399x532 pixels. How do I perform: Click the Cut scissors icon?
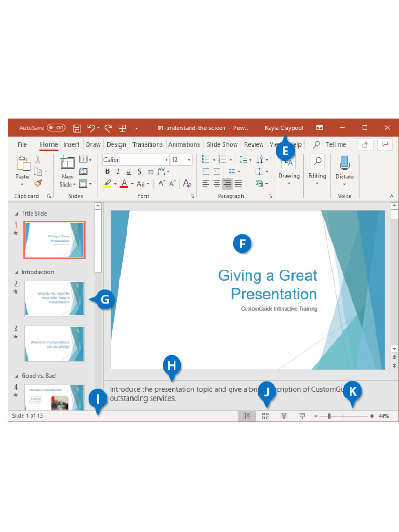(x=38, y=159)
